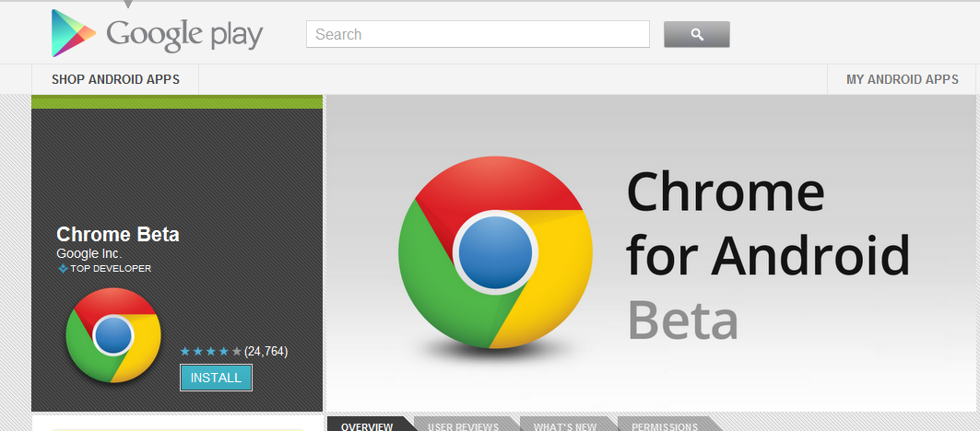Install Chrome Beta with the Install button
The height and width of the screenshot is (431, 980).
pos(216,378)
